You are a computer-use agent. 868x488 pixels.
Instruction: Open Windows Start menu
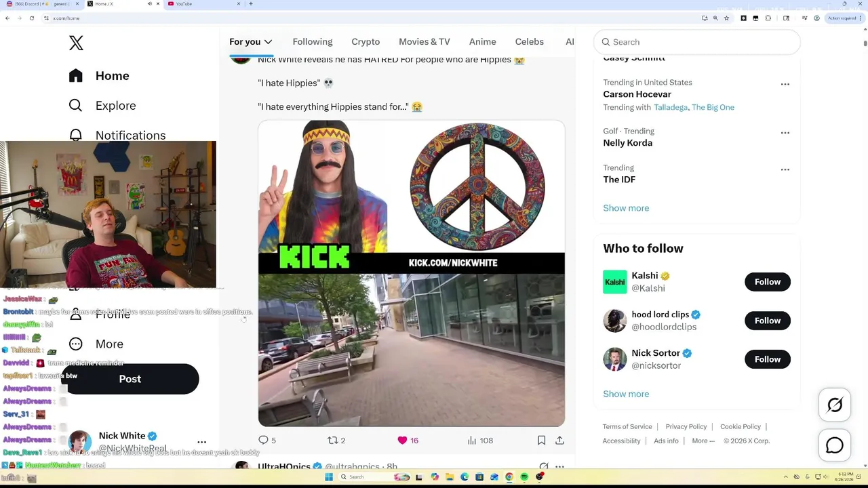[x=329, y=477]
